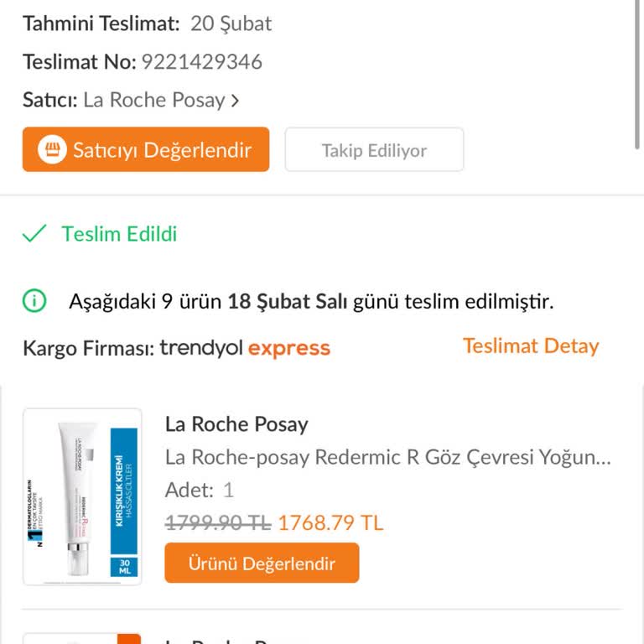Open the Teslimat Detay link
The width and height of the screenshot is (644, 644).
pyautogui.click(x=531, y=346)
